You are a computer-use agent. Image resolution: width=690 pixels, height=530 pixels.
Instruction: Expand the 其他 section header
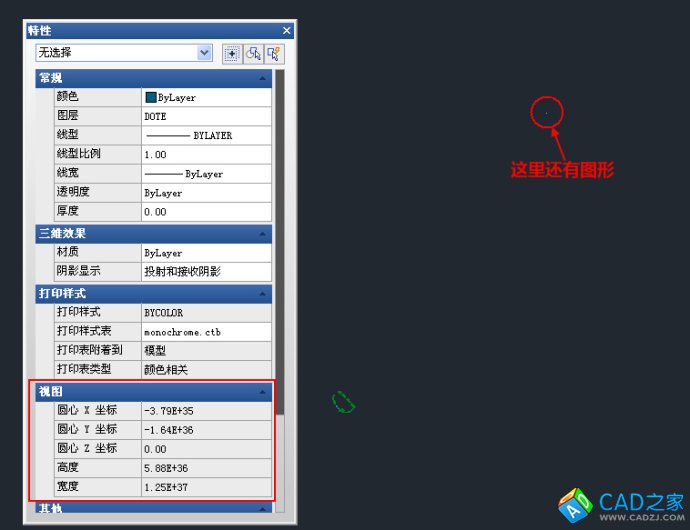coord(263,508)
